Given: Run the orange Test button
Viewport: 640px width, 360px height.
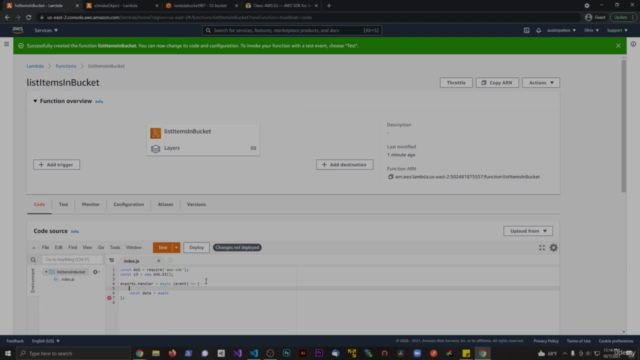Looking at the screenshot, I should tap(163, 248).
